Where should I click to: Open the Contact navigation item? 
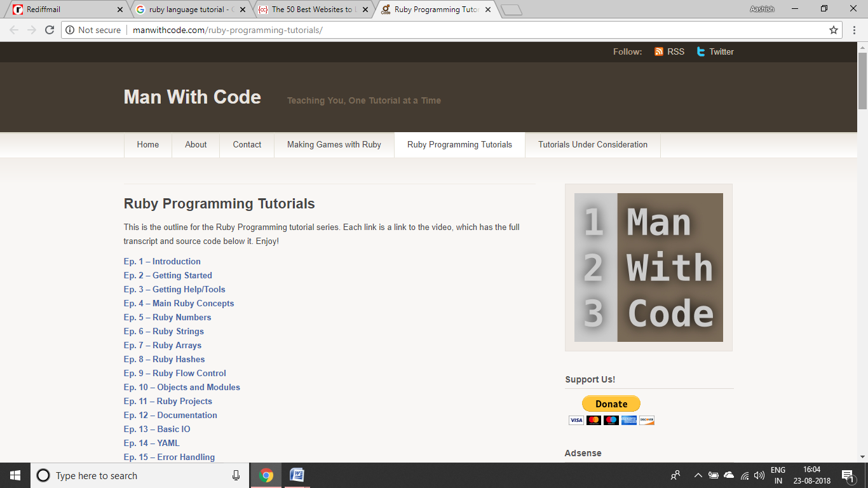[x=247, y=145]
